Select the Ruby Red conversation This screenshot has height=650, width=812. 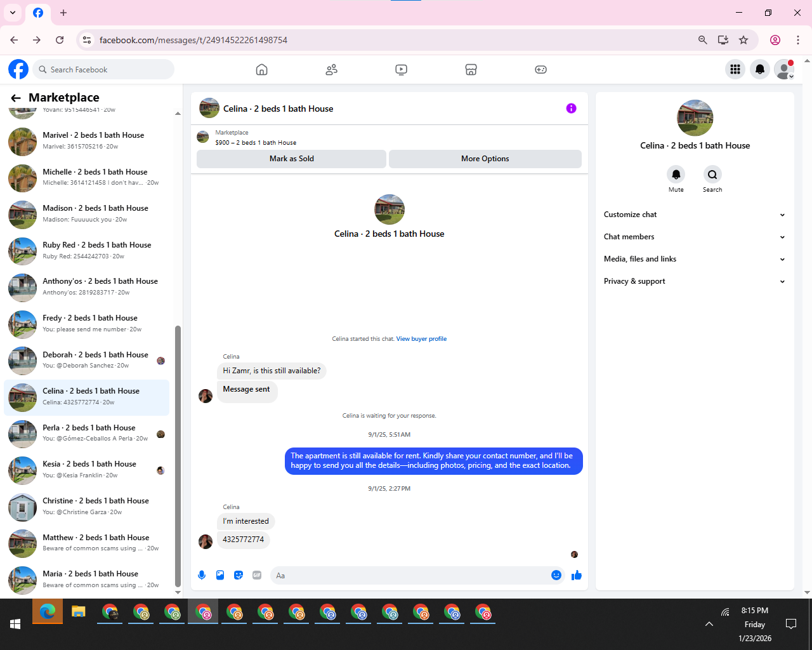tap(87, 251)
